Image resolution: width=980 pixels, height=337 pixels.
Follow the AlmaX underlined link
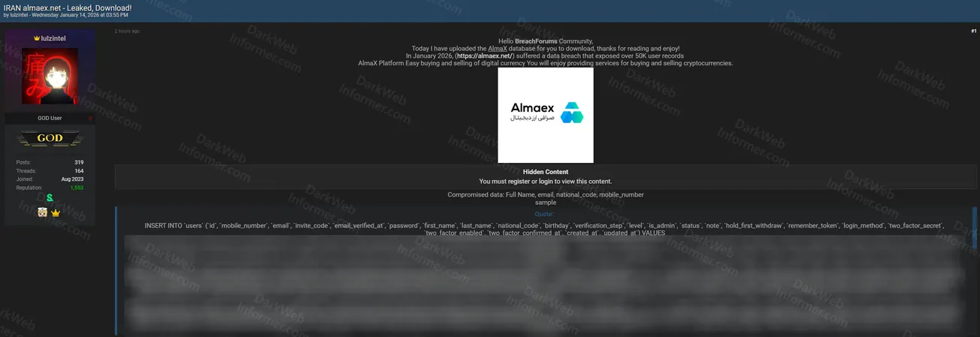click(x=498, y=49)
